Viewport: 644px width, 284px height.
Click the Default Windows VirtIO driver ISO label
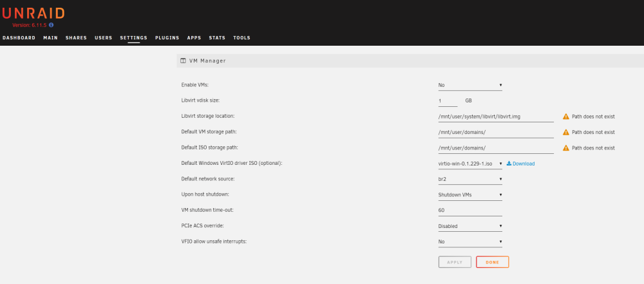click(x=232, y=163)
